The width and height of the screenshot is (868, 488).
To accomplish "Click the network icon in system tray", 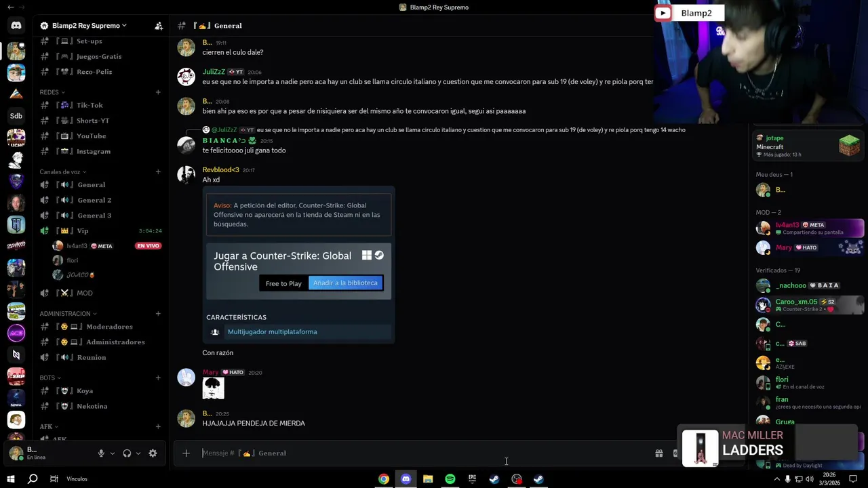I will click(x=798, y=479).
